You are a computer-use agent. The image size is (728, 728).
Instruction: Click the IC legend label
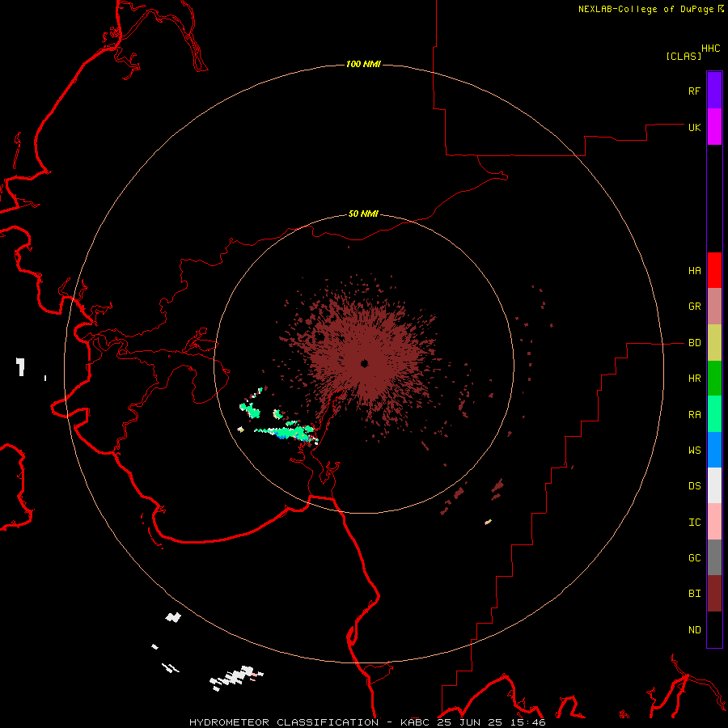click(694, 523)
